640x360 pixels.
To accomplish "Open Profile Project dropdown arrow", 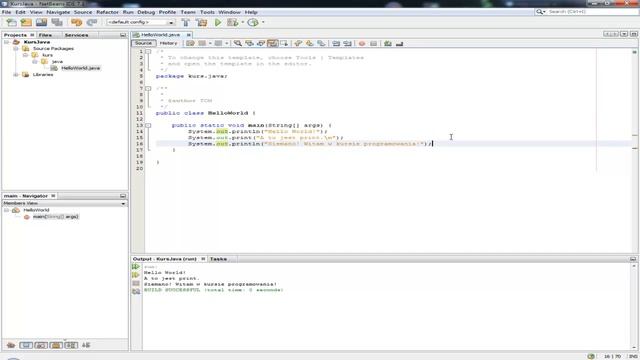I will 263,22.
